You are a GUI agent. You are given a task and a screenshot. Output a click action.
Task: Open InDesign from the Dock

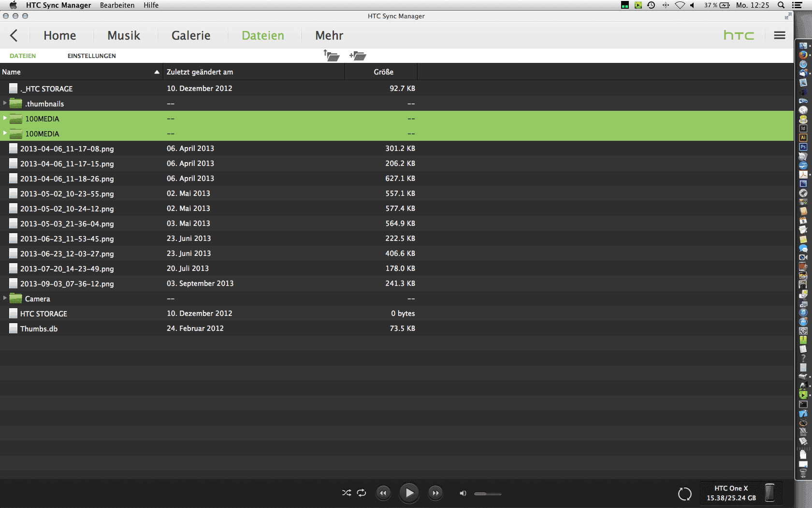(x=803, y=129)
